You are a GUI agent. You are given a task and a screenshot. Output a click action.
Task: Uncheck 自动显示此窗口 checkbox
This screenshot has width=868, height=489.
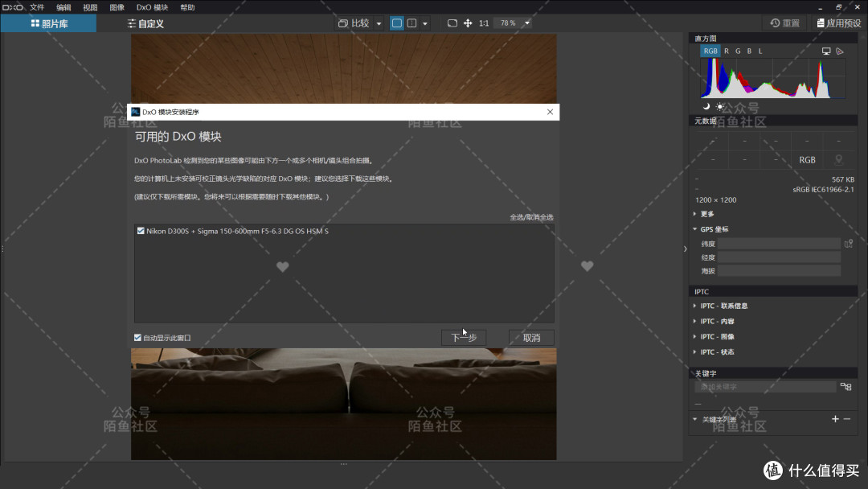click(x=138, y=338)
